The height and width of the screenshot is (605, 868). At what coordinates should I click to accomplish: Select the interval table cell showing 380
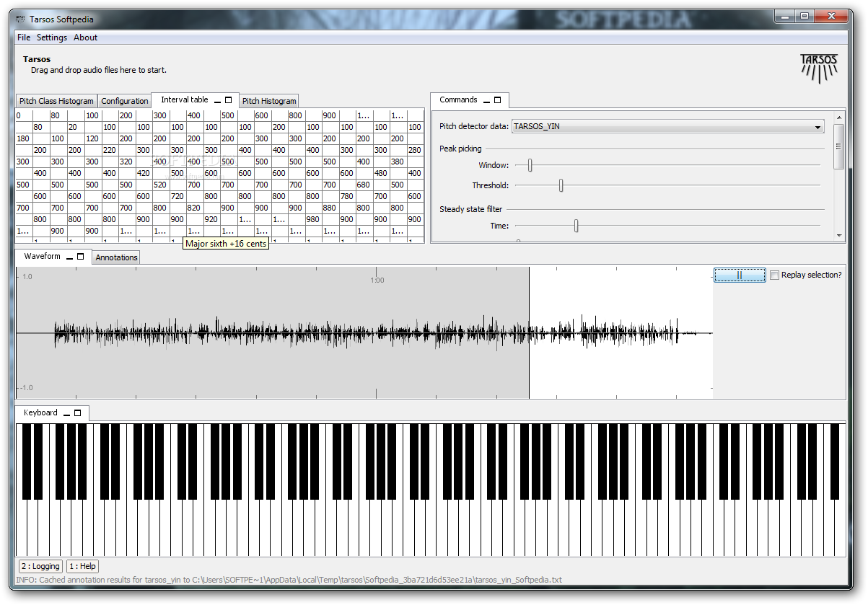pyautogui.click(x=398, y=162)
